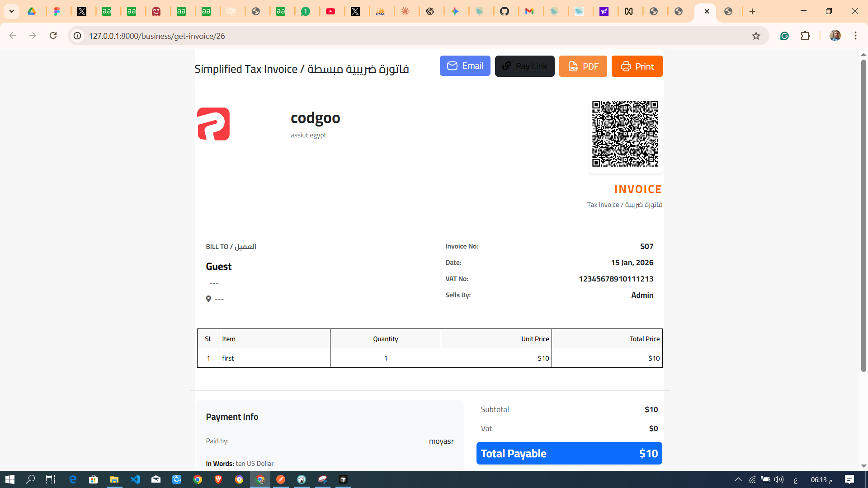Open a new browser tab
This screenshot has width=868, height=488.
point(752,11)
